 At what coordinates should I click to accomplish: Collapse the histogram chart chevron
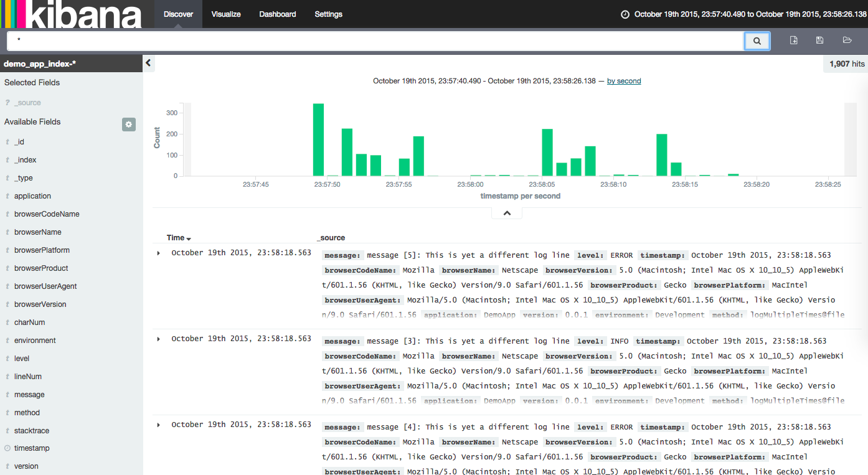tap(507, 213)
